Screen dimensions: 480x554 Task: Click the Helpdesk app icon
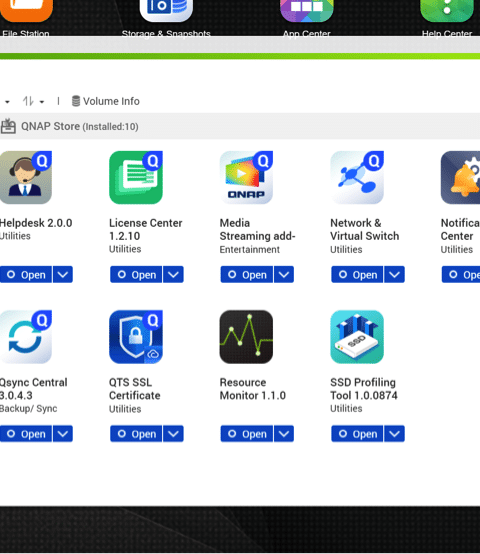coord(26,177)
